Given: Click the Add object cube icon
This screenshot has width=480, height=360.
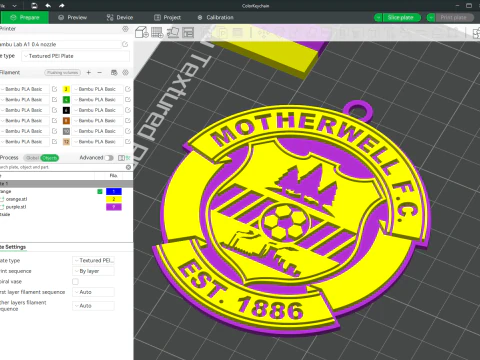Looking at the screenshot, I should pyautogui.click(x=142, y=32).
